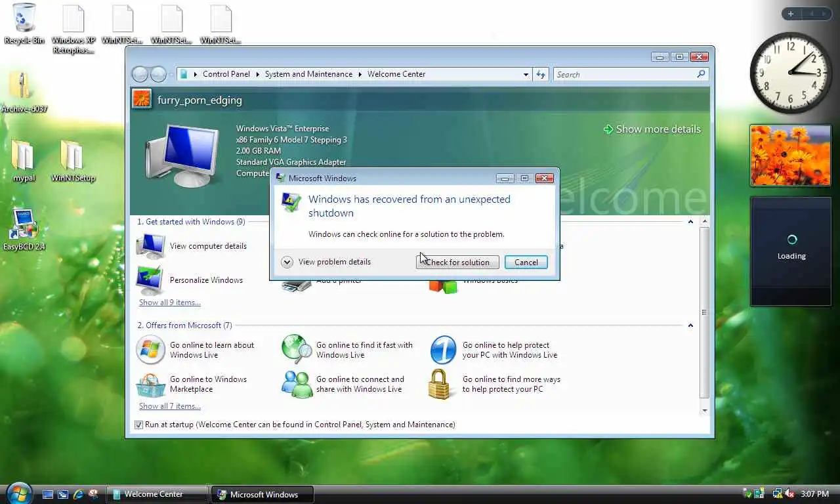Click the Start orb on the taskbar
This screenshot has height=504, width=840.
[18, 493]
